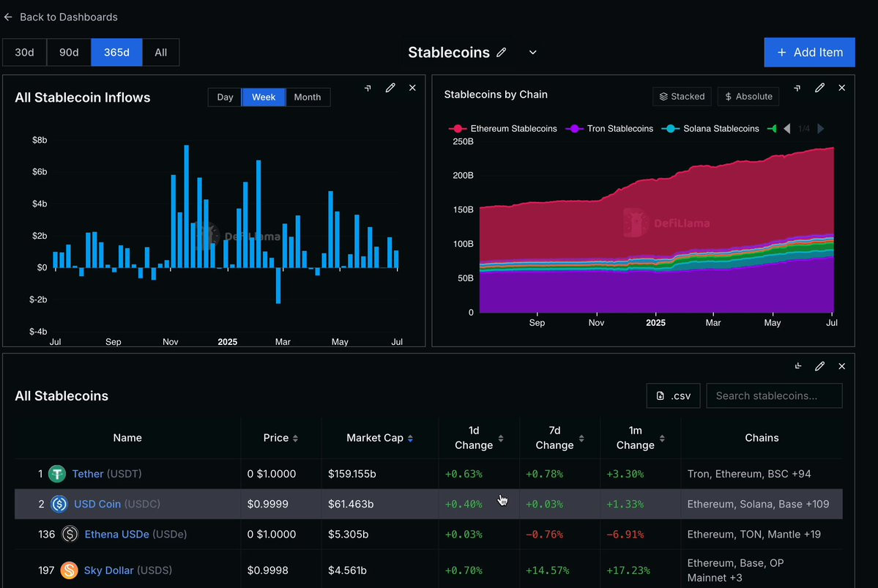
Task: Focus the Search stablecoins input field
Action: pyautogui.click(x=774, y=396)
